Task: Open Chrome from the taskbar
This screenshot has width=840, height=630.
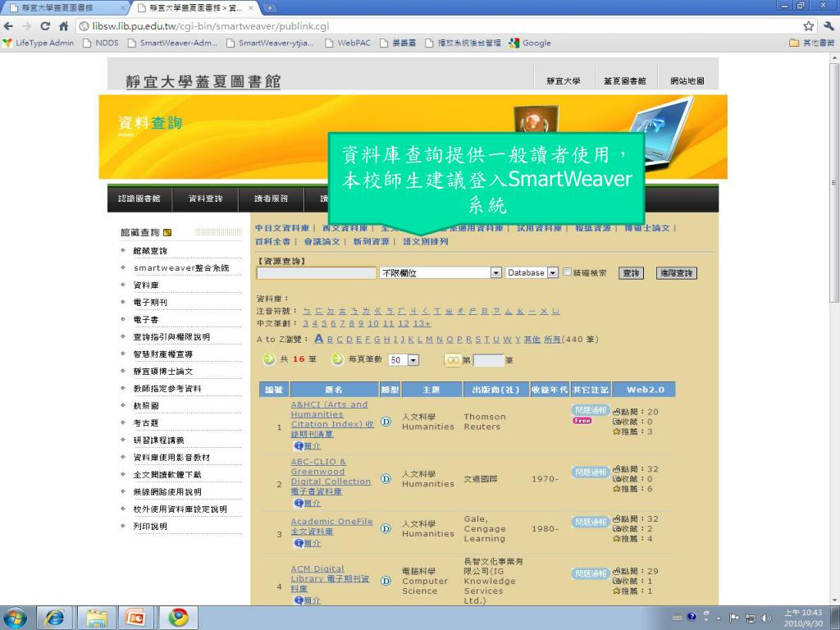Action: tap(178, 618)
